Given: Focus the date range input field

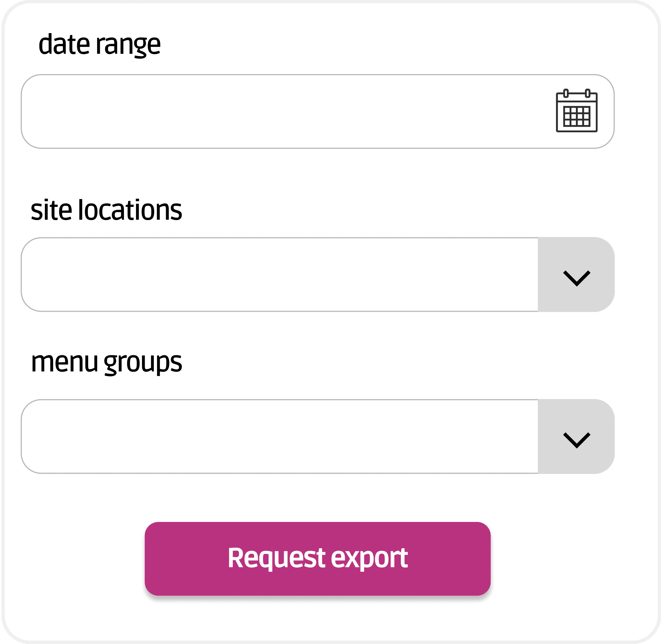Looking at the screenshot, I should click(317, 111).
